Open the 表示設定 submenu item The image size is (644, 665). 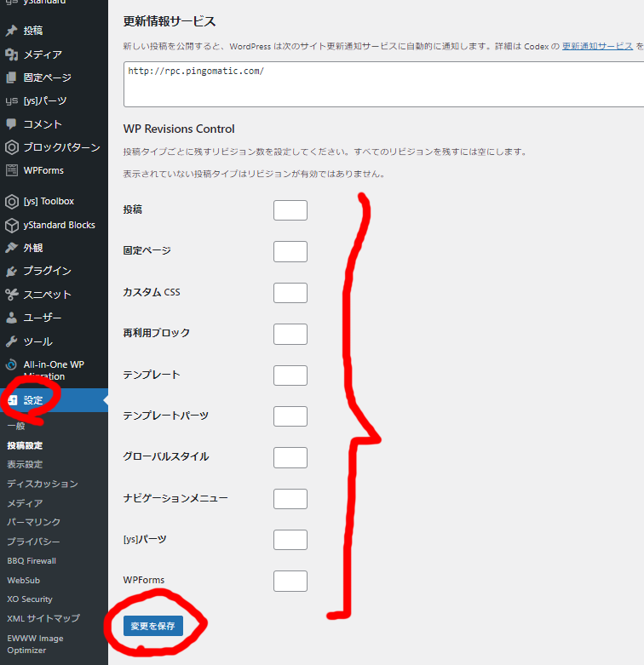tap(25, 464)
